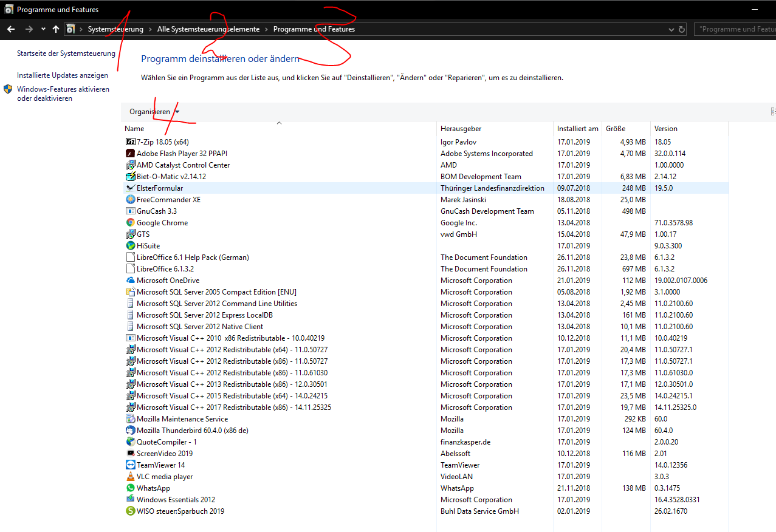This screenshot has height=532, width=776.
Task: Click the Mozilla Maintenance Service icon
Action: coord(130,419)
